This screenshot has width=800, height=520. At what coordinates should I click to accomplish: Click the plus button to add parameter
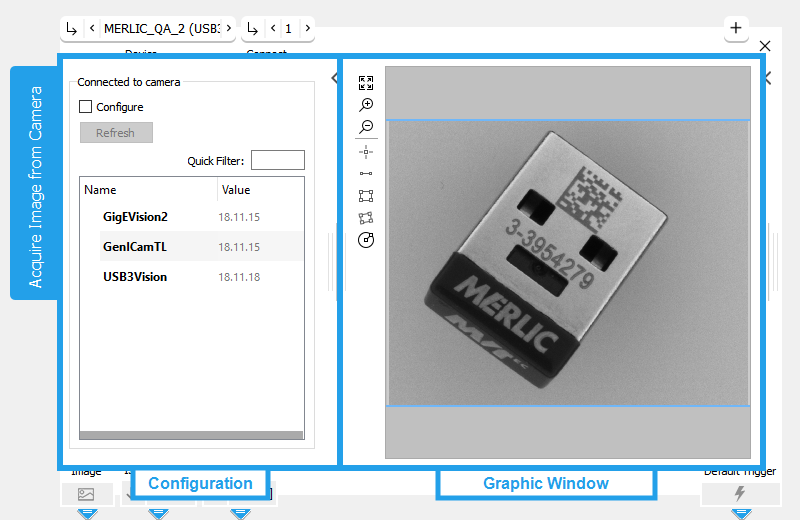736,28
